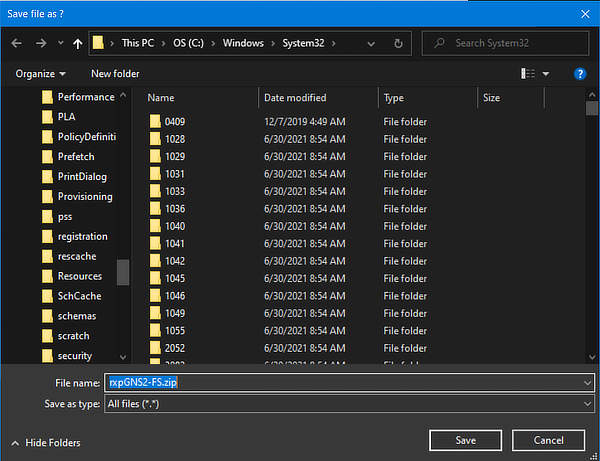Select security folder in tree
This screenshot has height=461, width=600.
pyautogui.click(x=67, y=356)
